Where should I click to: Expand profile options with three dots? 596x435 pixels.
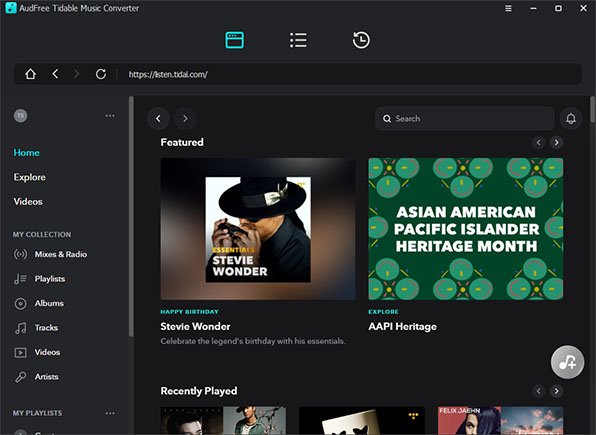[110, 116]
